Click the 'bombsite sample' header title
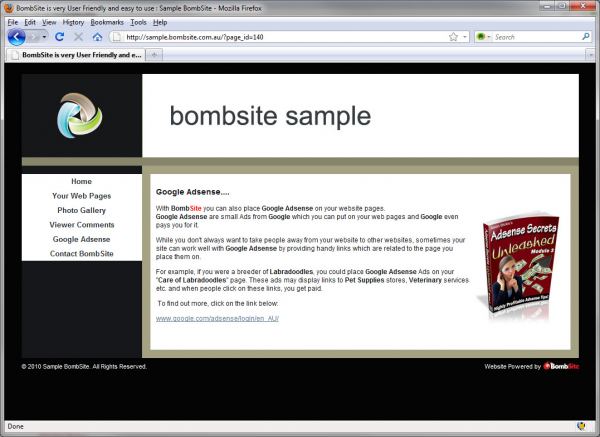This screenshot has width=600, height=437. 270,116
